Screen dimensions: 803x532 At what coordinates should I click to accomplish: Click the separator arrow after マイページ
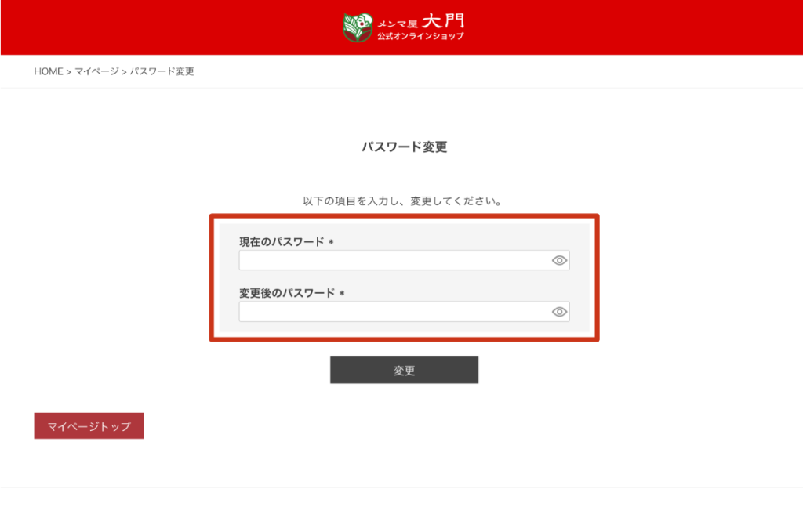tap(124, 72)
